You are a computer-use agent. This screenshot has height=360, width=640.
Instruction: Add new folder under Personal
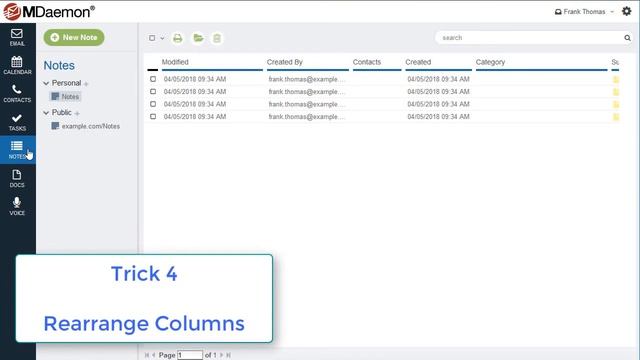tap(86, 84)
